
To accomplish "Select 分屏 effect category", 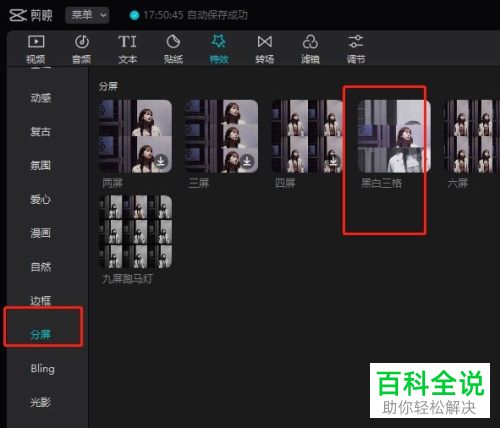I will pos(41,334).
